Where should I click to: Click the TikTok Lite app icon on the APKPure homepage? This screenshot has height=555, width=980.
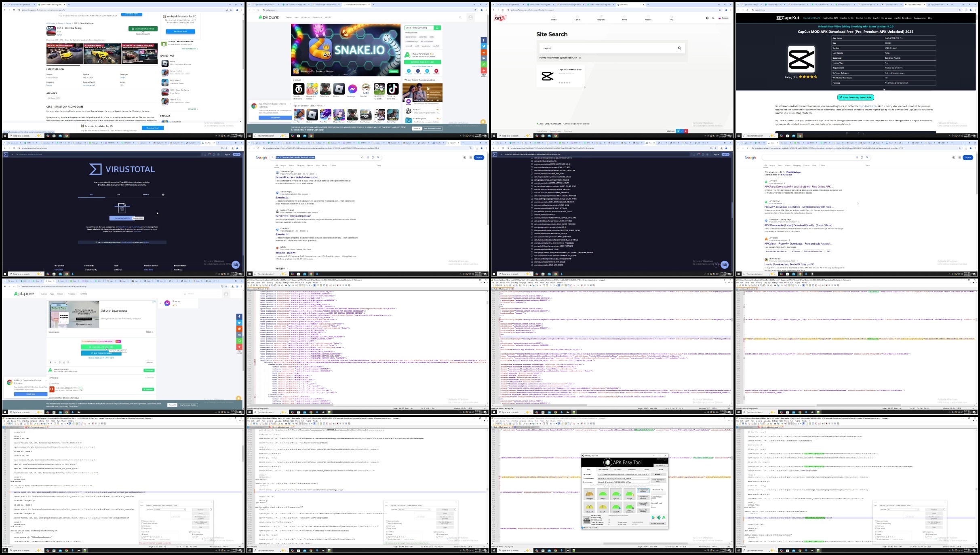coord(393,89)
